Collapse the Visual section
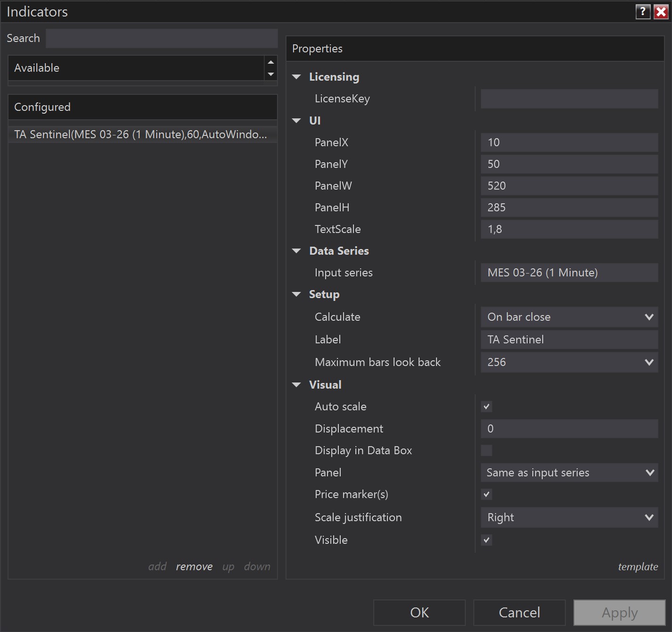 (x=296, y=384)
